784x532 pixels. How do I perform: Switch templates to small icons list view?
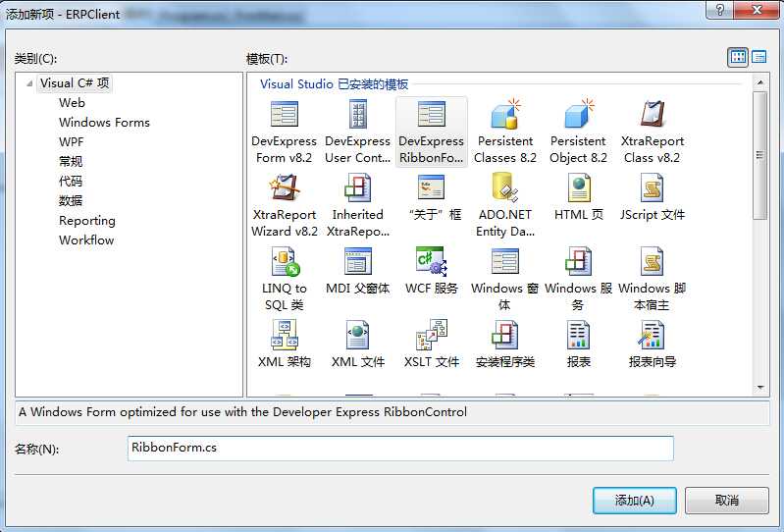pyautogui.click(x=759, y=57)
